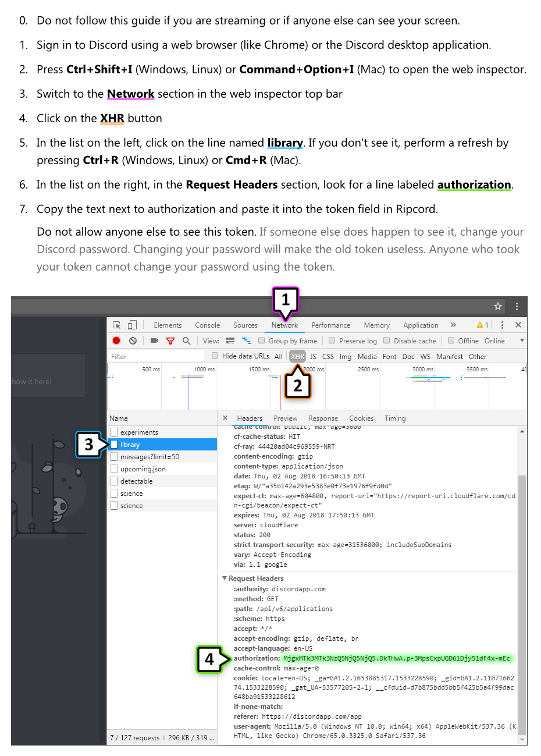The height and width of the screenshot is (756, 541).
Task: Filter requests by Other
Action: click(478, 357)
